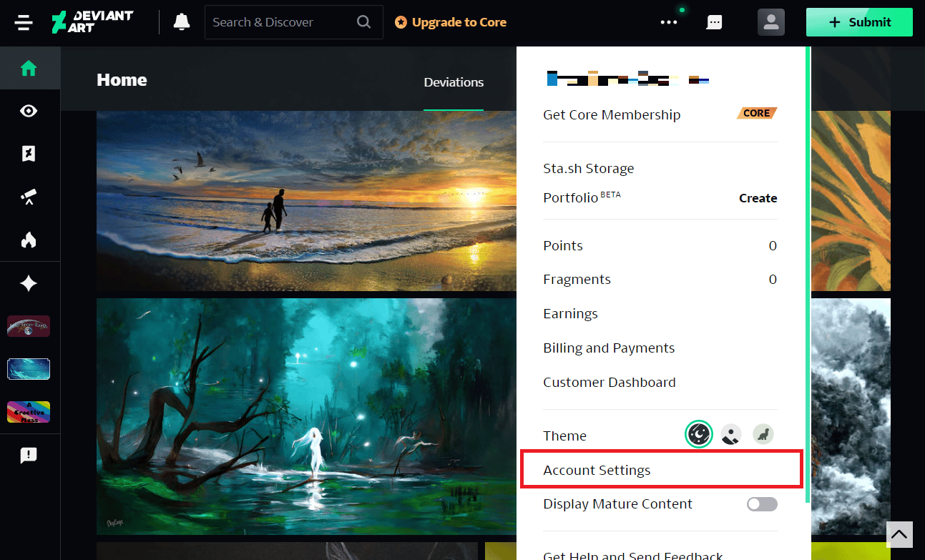Select the telescope icon in sidebar
This screenshot has width=925, height=560.
[x=29, y=198]
